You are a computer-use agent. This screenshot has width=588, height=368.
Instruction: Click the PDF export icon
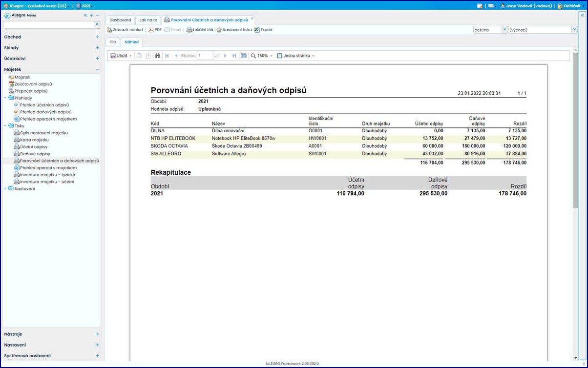tap(151, 30)
